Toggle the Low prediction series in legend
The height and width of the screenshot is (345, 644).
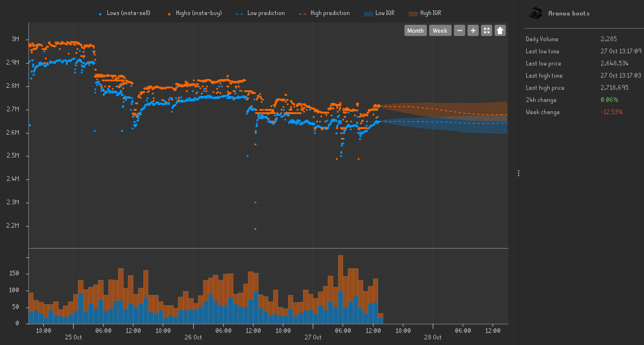coord(266,13)
